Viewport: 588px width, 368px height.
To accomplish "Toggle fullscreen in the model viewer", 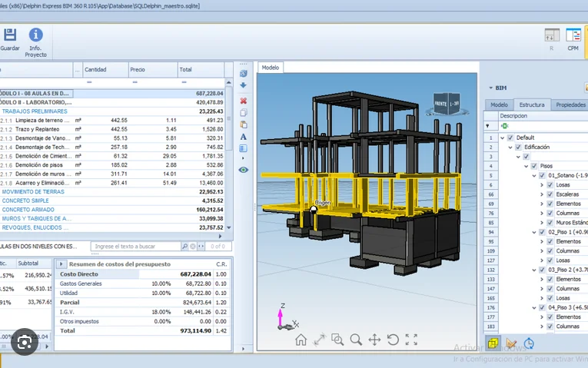I will coord(411,340).
